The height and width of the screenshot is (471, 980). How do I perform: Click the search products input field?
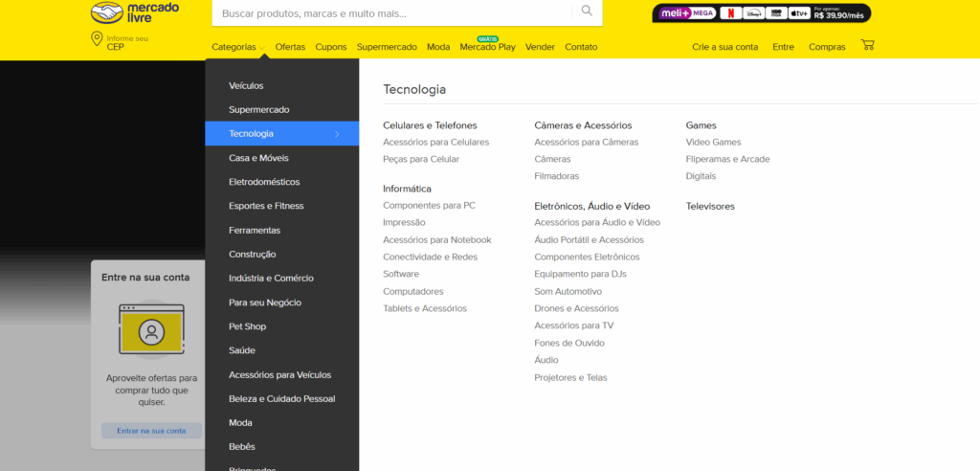pos(392,13)
